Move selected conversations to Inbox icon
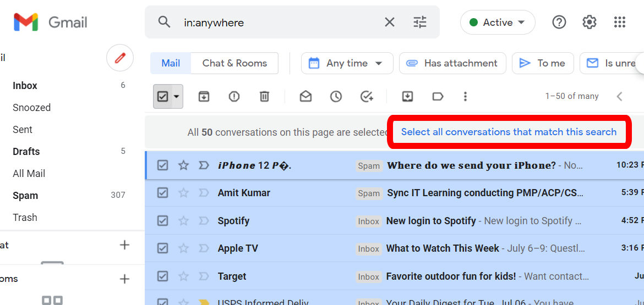Viewport: 644px width, 305px height. tap(407, 96)
